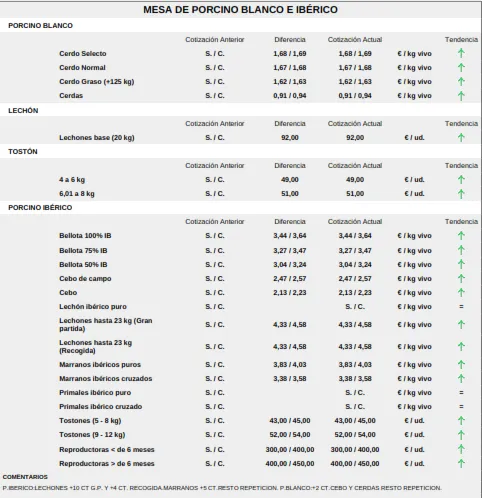
Task: Select the equals sign for Lechón ibérico puro
Action: coord(461,307)
